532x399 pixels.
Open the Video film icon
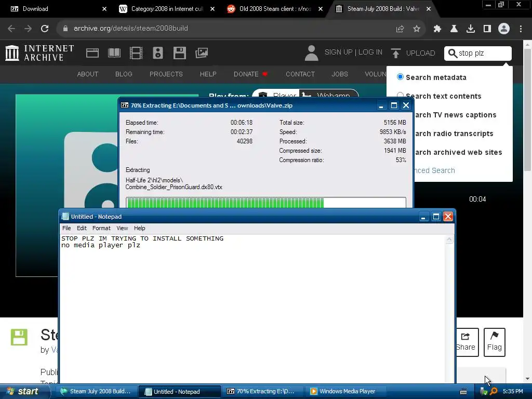coord(136,53)
